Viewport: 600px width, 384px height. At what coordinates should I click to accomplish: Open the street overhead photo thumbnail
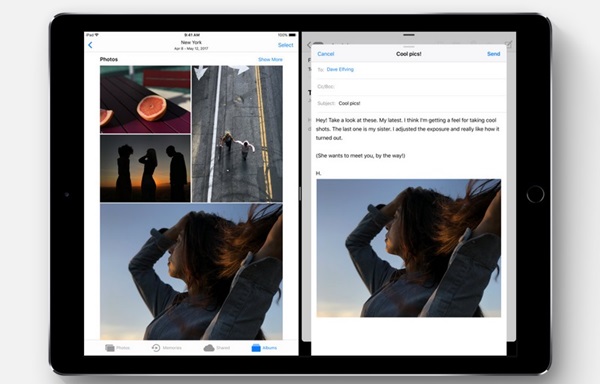pos(237,134)
